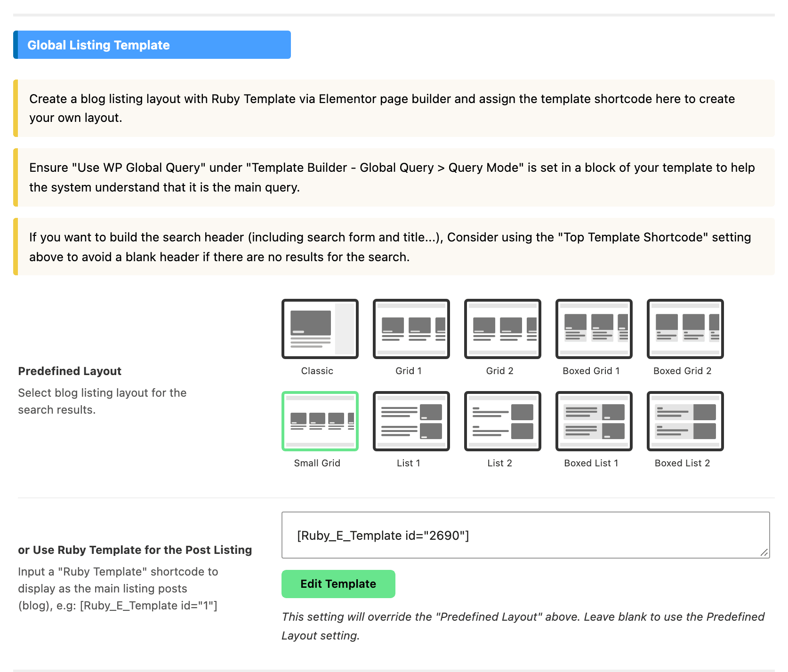
Task: Click the Edit Template button
Action: [x=338, y=584]
